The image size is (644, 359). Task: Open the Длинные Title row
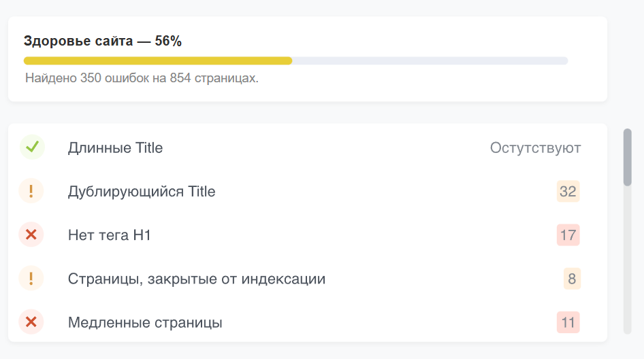pyautogui.click(x=307, y=148)
